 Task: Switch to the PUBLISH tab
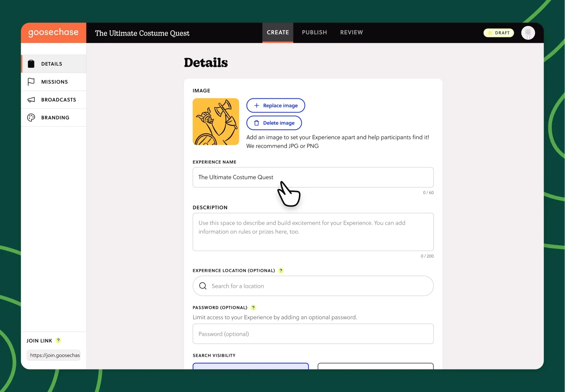point(314,33)
